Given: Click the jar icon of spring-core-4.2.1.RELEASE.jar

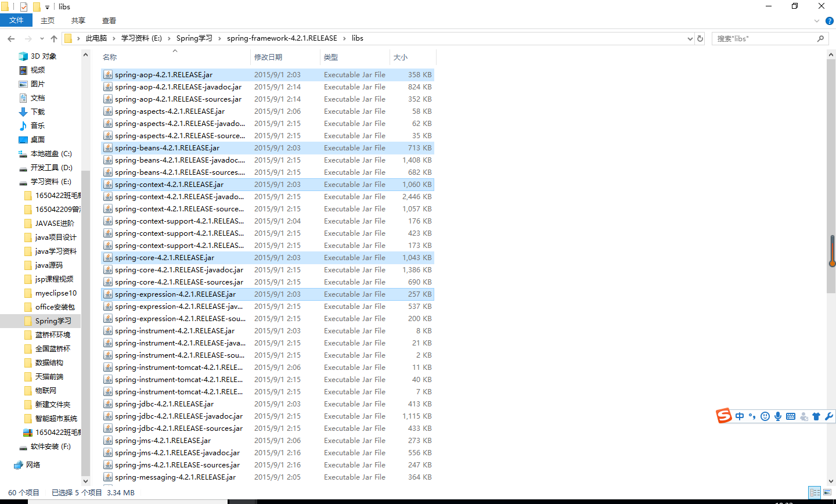Looking at the screenshot, I should (108, 257).
